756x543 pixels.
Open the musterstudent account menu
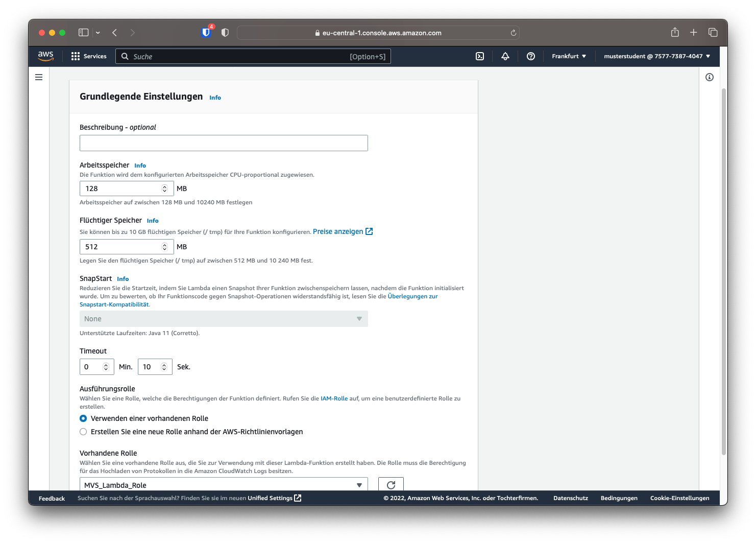655,56
